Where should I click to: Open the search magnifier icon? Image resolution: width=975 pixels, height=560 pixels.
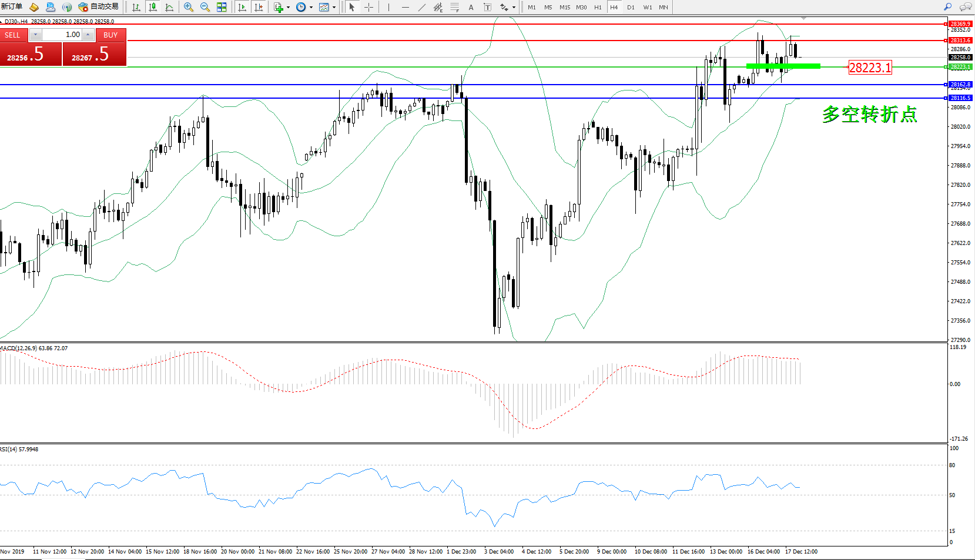click(947, 7)
